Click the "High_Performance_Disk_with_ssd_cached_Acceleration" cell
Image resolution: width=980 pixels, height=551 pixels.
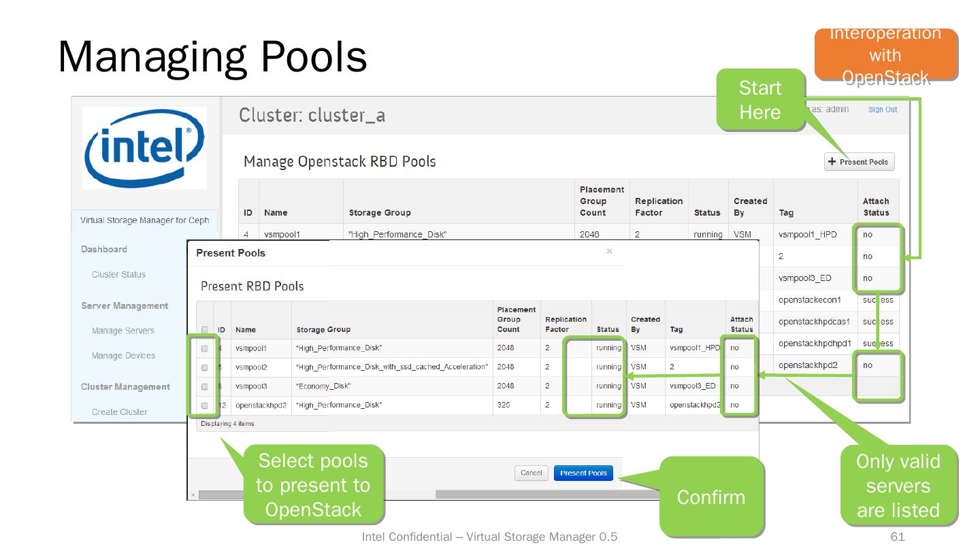tap(392, 367)
